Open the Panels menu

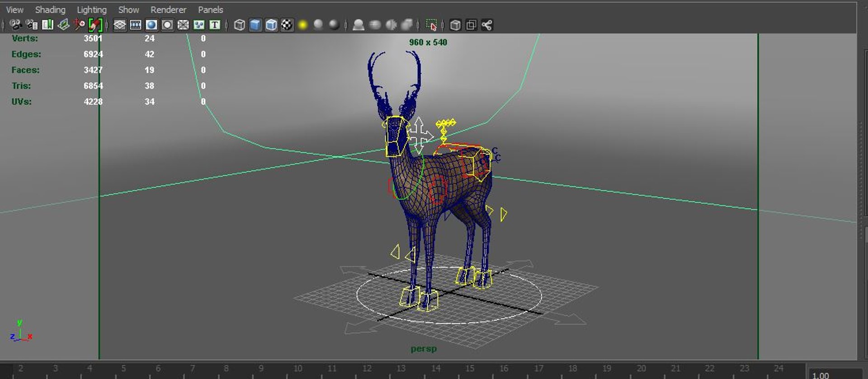[x=211, y=9]
